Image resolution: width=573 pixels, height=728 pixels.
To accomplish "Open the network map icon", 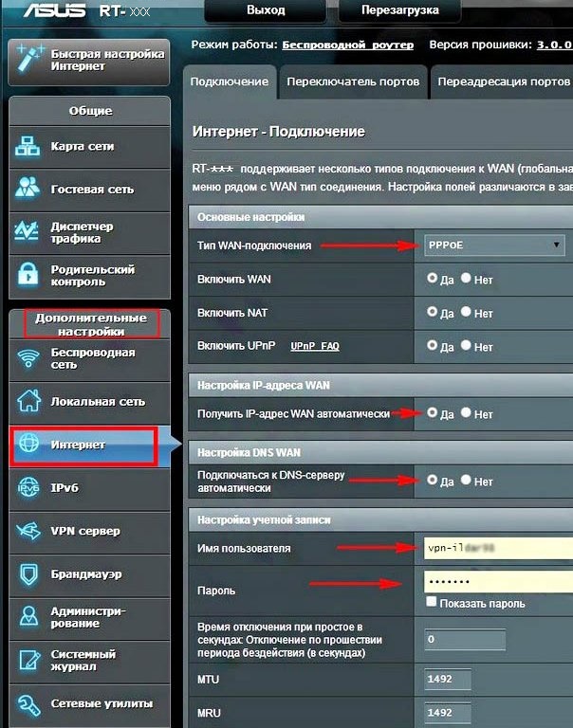I will 28,146.
